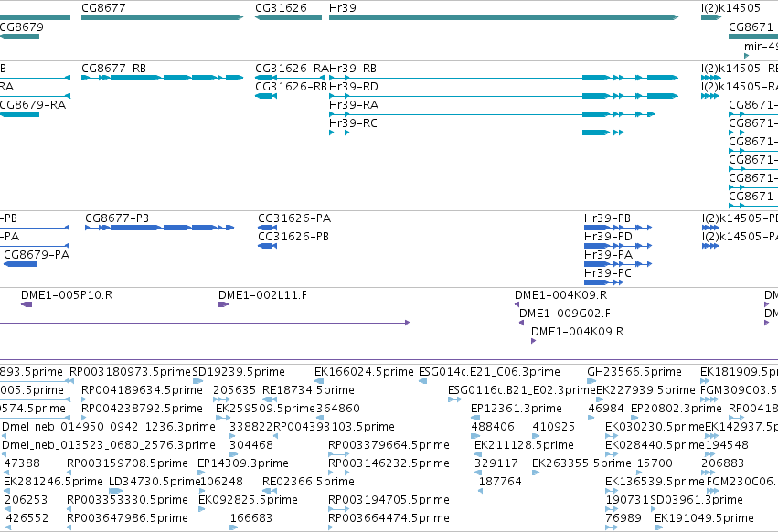Viewport: 778px width, 532px height.
Task: Click the Hr39-PC protein label
Action: pyautogui.click(x=608, y=273)
